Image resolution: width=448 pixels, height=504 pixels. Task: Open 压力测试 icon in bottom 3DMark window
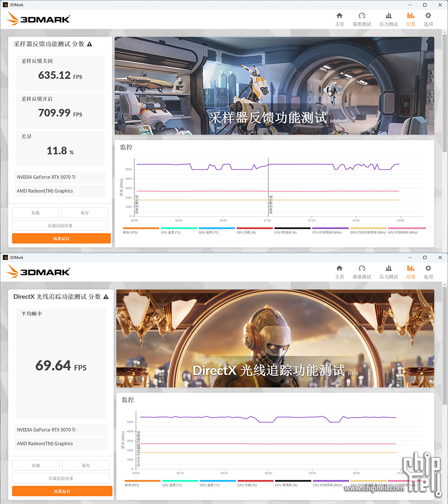pos(389,272)
